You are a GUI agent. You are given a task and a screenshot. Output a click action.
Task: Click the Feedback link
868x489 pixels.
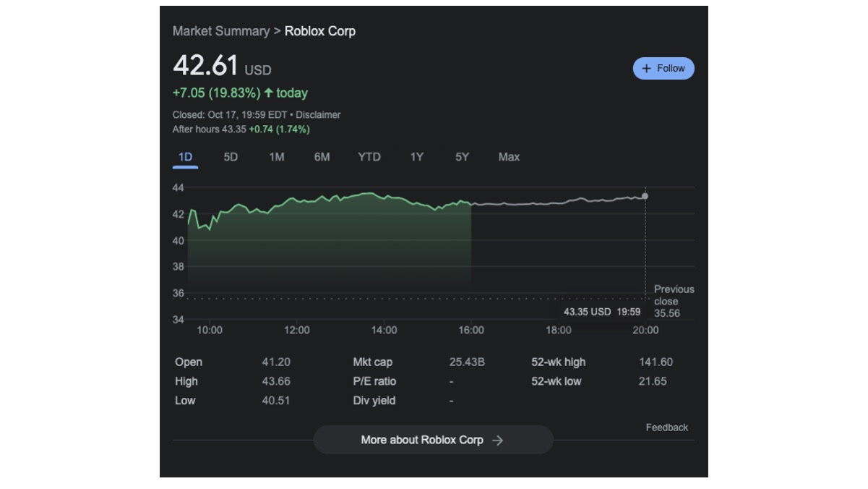667,428
